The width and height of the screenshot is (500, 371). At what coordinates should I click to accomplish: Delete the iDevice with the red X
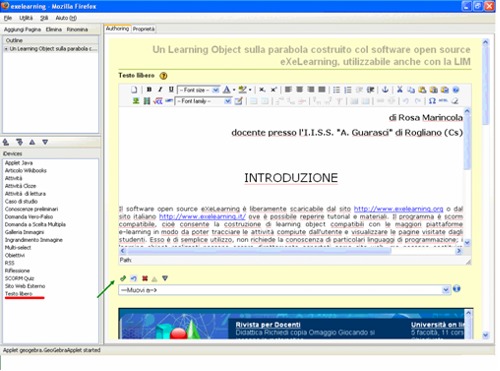[x=145, y=278]
